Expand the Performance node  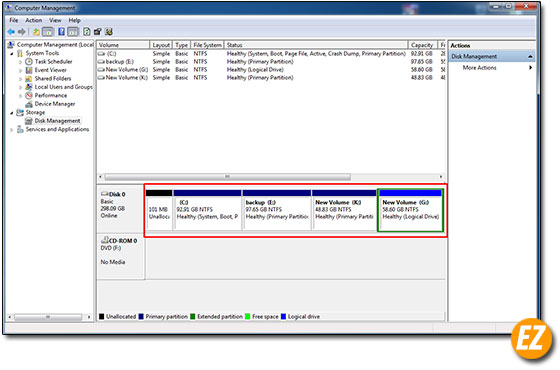[x=20, y=96]
